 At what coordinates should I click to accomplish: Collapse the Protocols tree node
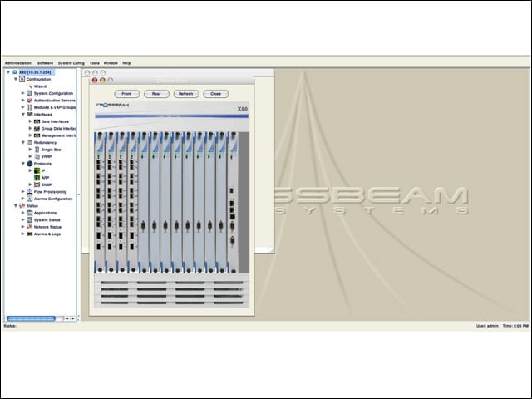click(x=23, y=164)
